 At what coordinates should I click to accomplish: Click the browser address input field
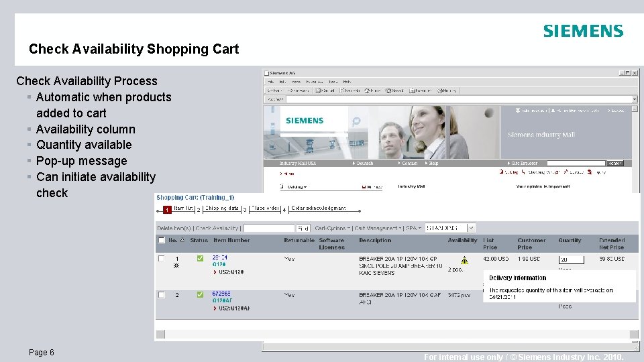point(459,99)
